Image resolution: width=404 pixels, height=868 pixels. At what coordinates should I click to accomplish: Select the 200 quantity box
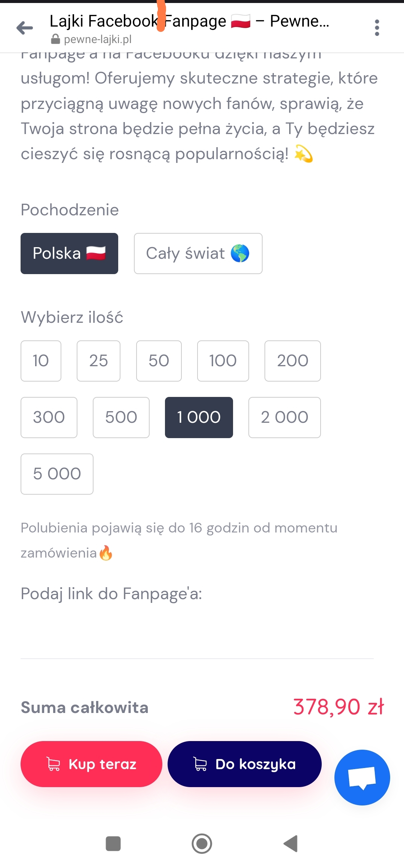(293, 361)
